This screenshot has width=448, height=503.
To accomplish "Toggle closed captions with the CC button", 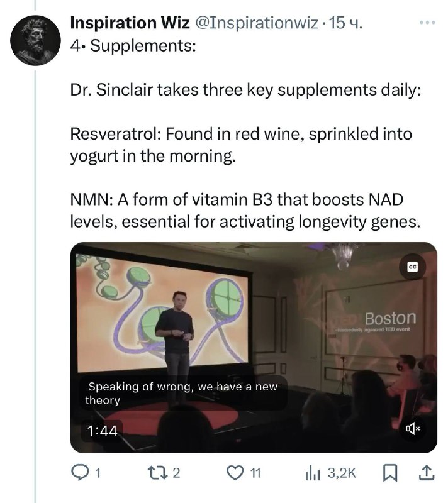I will [x=412, y=267].
